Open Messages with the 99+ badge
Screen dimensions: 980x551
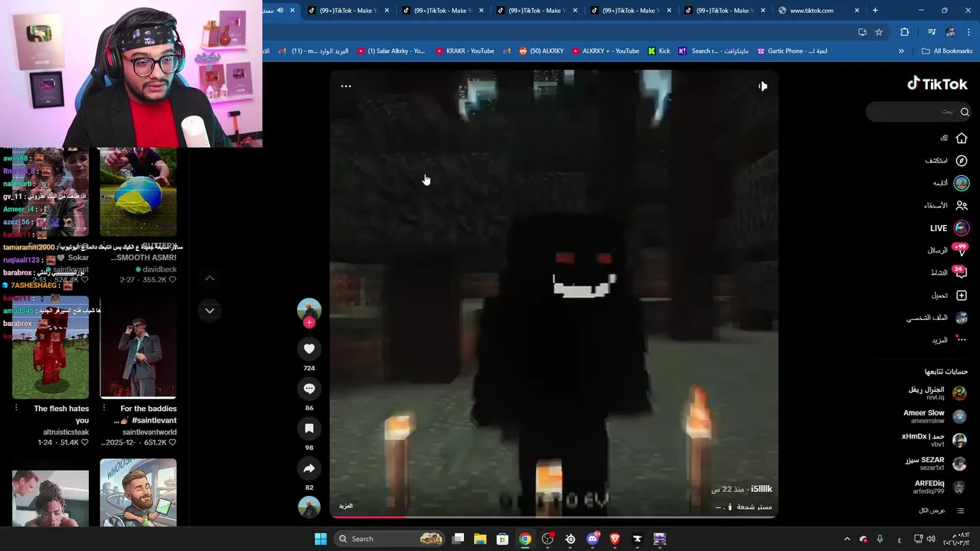tap(948, 250)
